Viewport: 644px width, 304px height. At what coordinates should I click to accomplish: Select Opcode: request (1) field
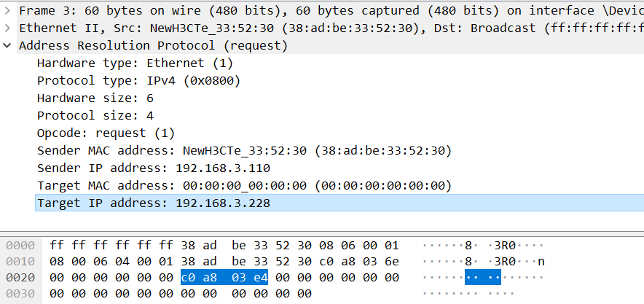coord(106,133)
